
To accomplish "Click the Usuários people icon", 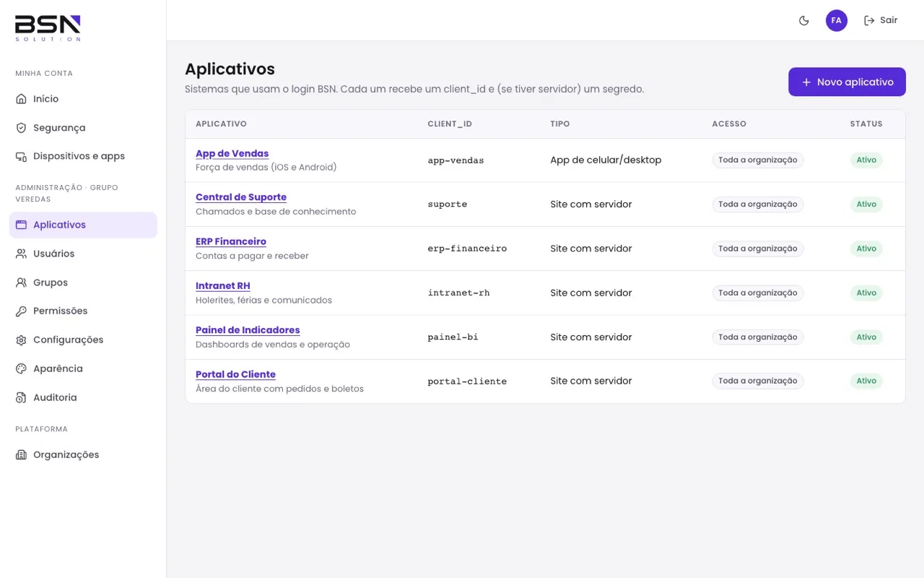I will click(x=22, y=254).
